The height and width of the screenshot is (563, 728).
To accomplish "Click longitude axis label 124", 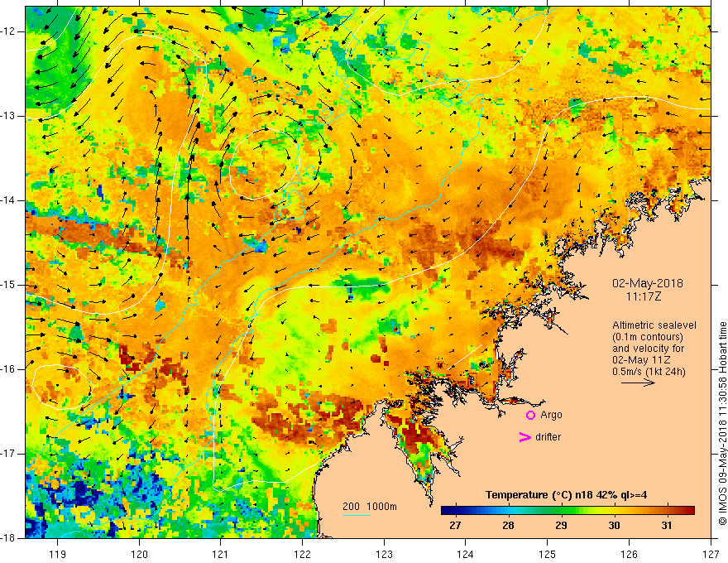I will pyautogui.click(x=466, y=554).
